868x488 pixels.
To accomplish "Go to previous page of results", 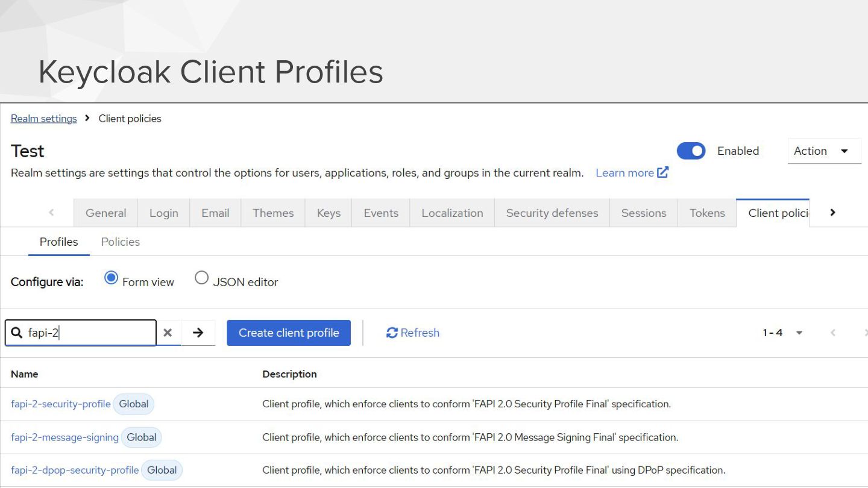I will coord(833,333).
